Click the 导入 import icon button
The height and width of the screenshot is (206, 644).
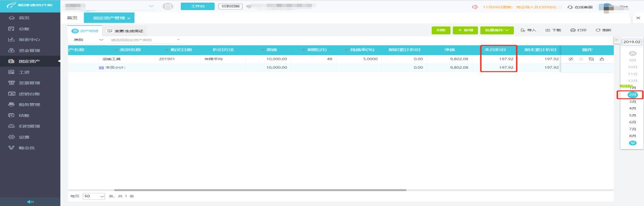tap(528, 30)
